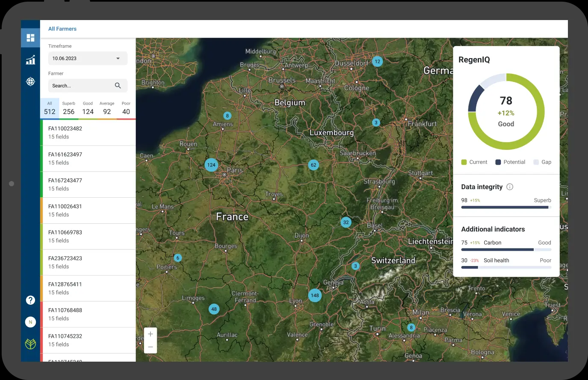Click the map cluster marker 12 near Dusseldorf
This screenshot has width=588, height=380.
pos(377,61)
